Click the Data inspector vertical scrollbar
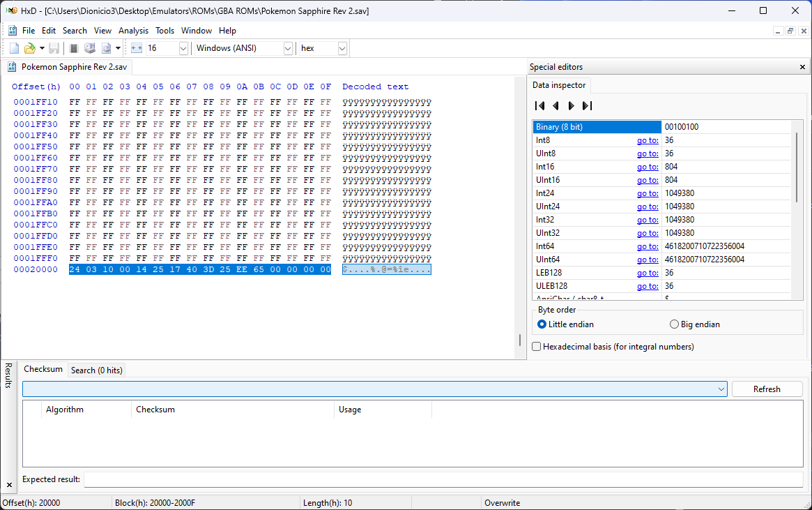The height and width of the screenshot is (510, 812). tap(797, 167)
